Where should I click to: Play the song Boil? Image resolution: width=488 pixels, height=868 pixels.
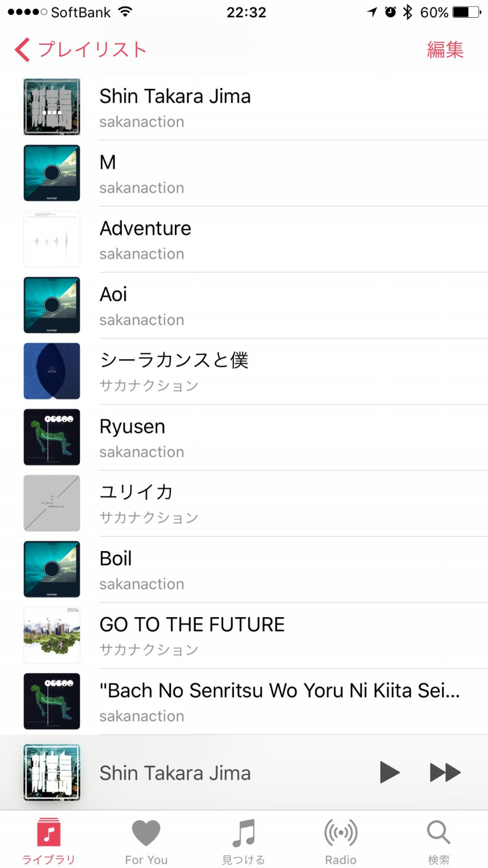click(x=244, y=570)
